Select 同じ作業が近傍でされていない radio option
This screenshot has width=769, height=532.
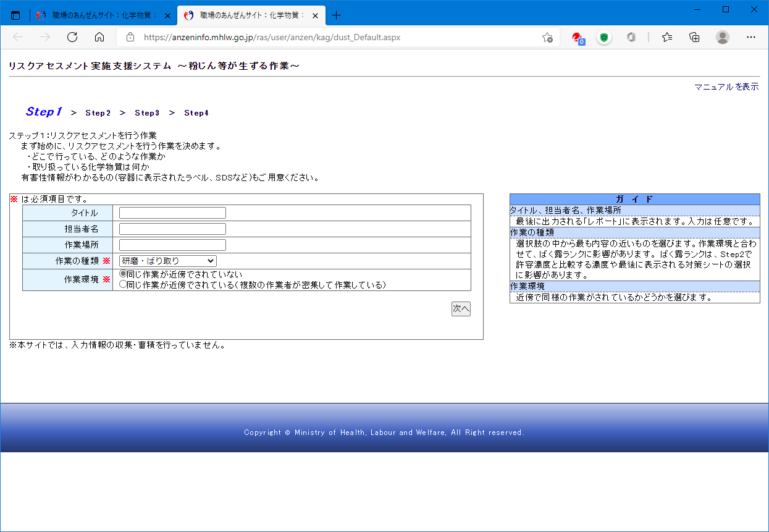click(123, 274)
